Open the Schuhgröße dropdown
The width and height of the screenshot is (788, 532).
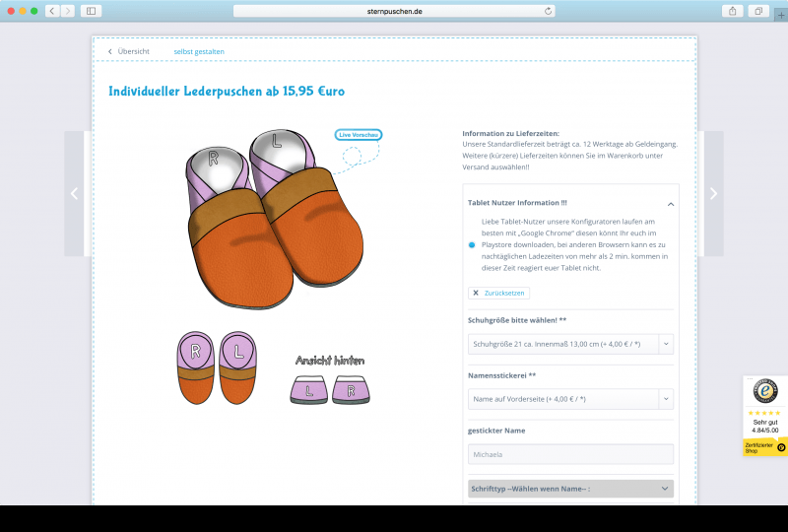click(570, 344)
